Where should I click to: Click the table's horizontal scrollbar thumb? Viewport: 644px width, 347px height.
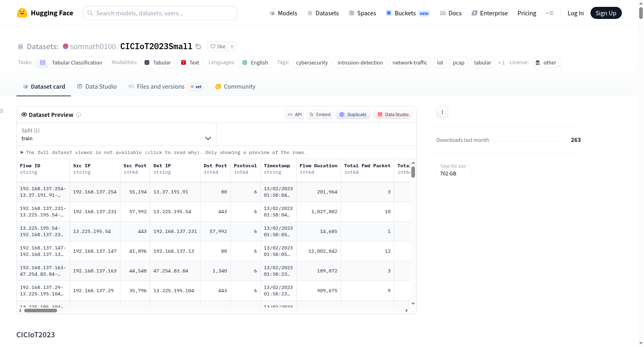tap(41, 310)
